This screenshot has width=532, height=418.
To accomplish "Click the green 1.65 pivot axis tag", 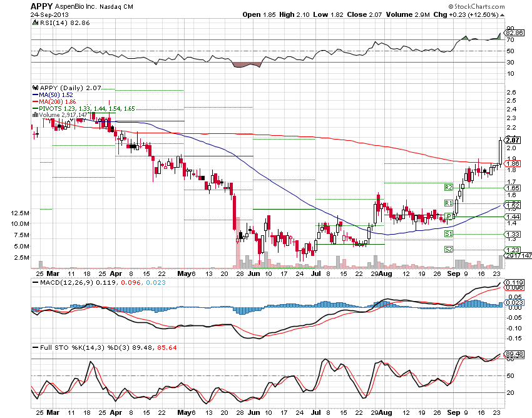I will pos(513,188).
